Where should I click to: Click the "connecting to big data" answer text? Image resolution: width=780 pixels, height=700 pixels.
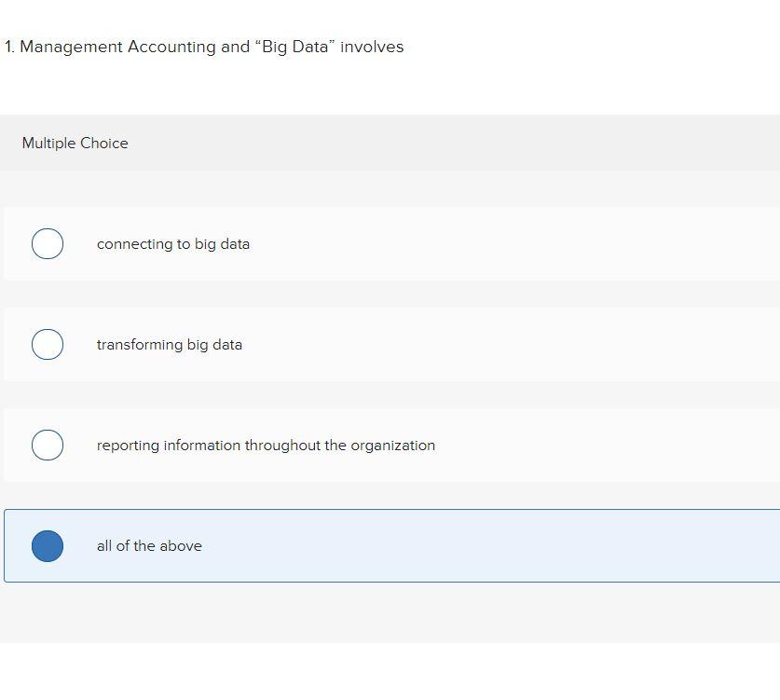pyautogui.click(x=173, y=243)
